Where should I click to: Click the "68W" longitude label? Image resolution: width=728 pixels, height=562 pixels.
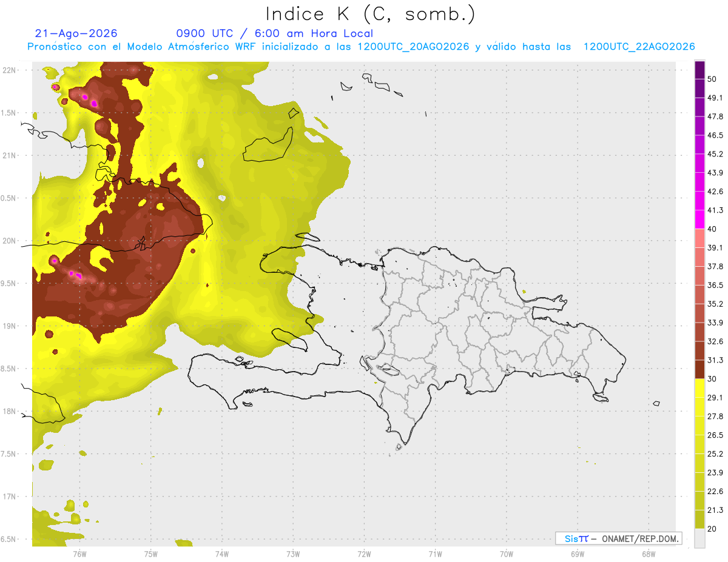coord(648,554)
